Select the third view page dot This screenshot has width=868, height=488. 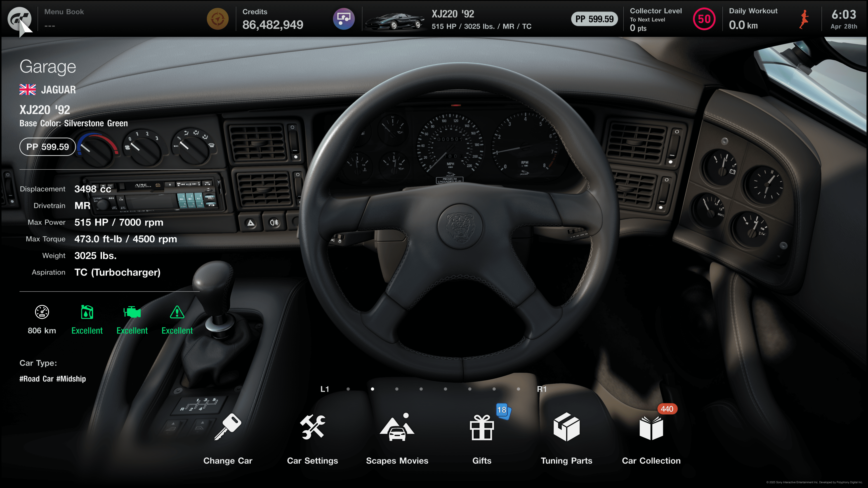click(x=397, y=389)
